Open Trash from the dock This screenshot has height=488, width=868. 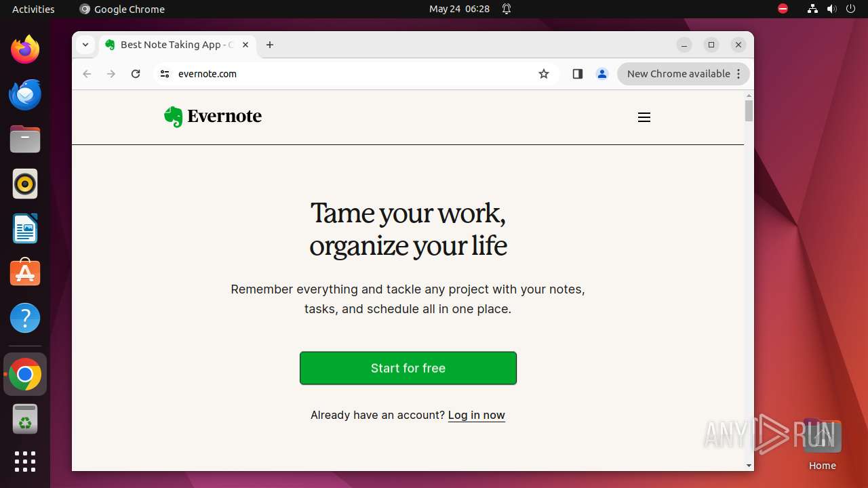25,419
